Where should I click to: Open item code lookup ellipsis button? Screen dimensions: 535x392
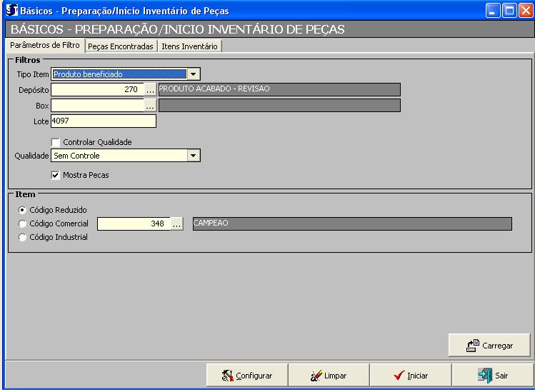point(177,223)
